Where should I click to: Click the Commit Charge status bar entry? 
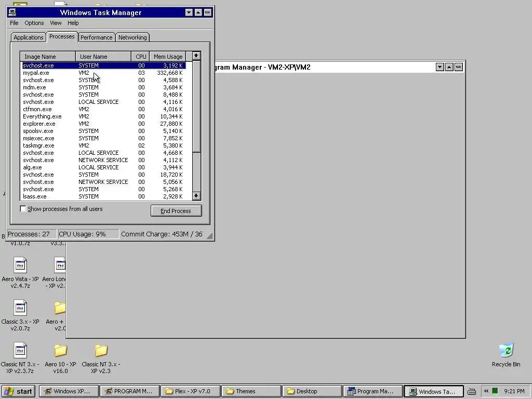click(162, 234)
